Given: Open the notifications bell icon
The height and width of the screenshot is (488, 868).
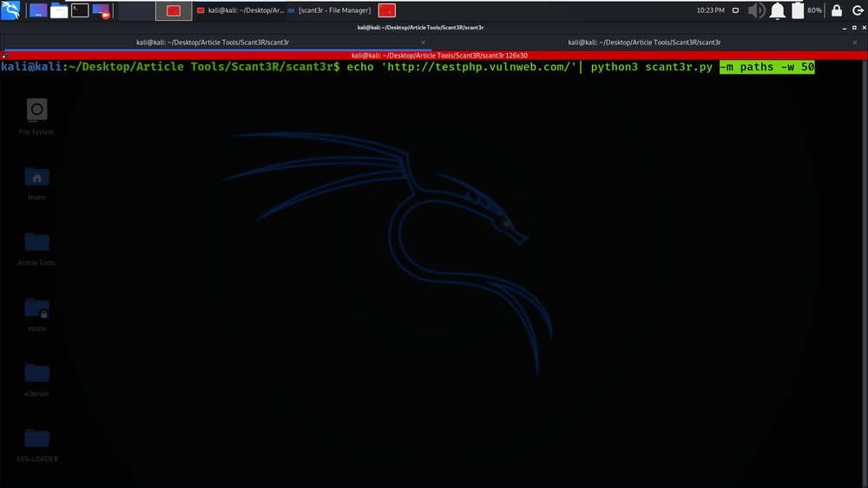Looking at the screenshot, I should click(x=777, y=10).
